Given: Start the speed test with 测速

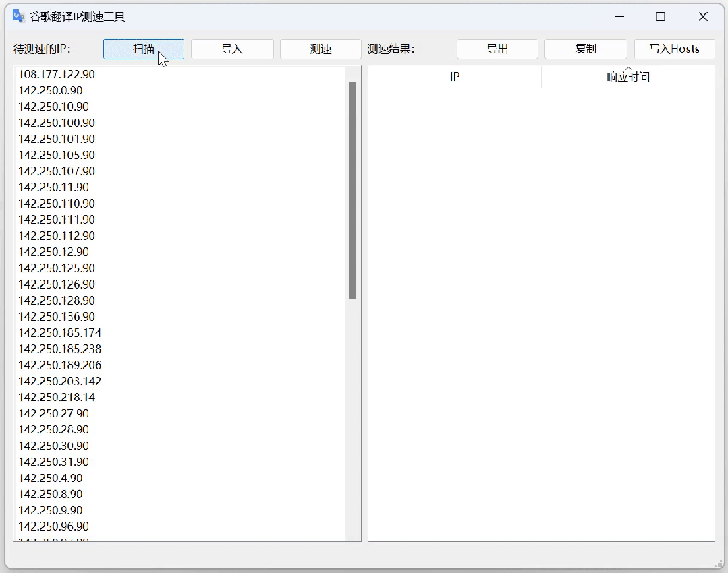Looking at the screenshot, I should [x=320, y=49].
